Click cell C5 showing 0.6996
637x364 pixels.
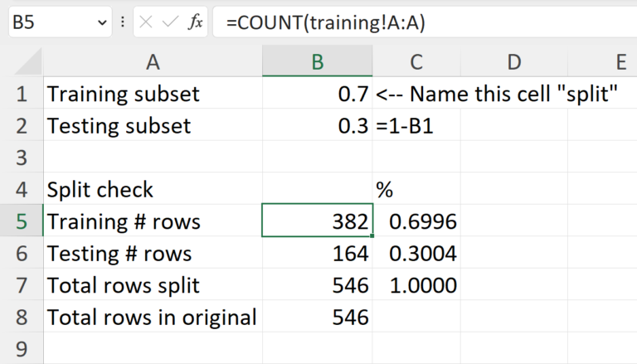416,221
